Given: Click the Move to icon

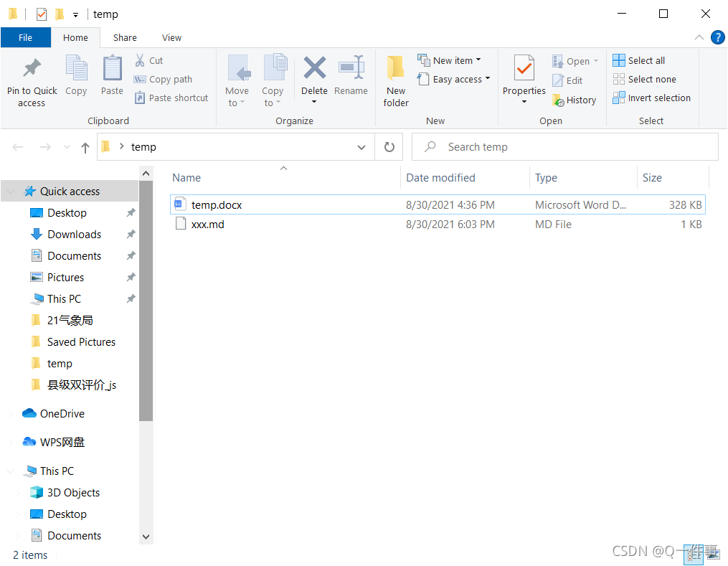Looking at the screenshot, I should [x=237, y=67].
